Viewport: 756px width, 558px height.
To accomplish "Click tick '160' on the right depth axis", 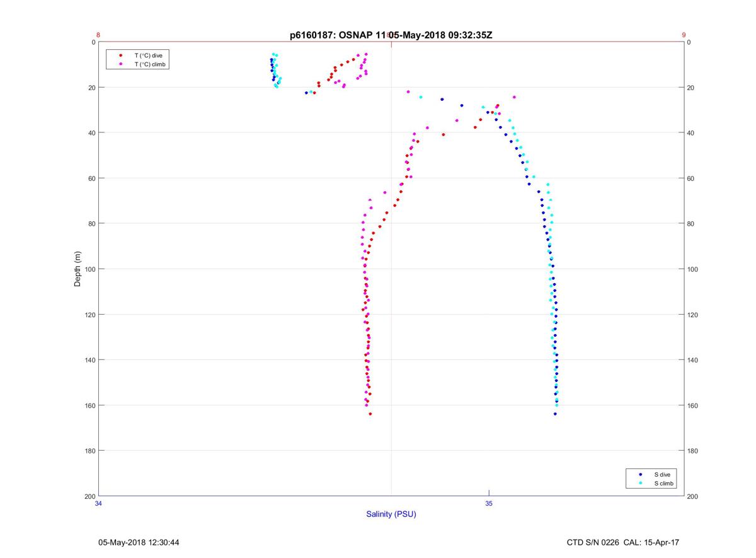I will [x=693, y=405].
